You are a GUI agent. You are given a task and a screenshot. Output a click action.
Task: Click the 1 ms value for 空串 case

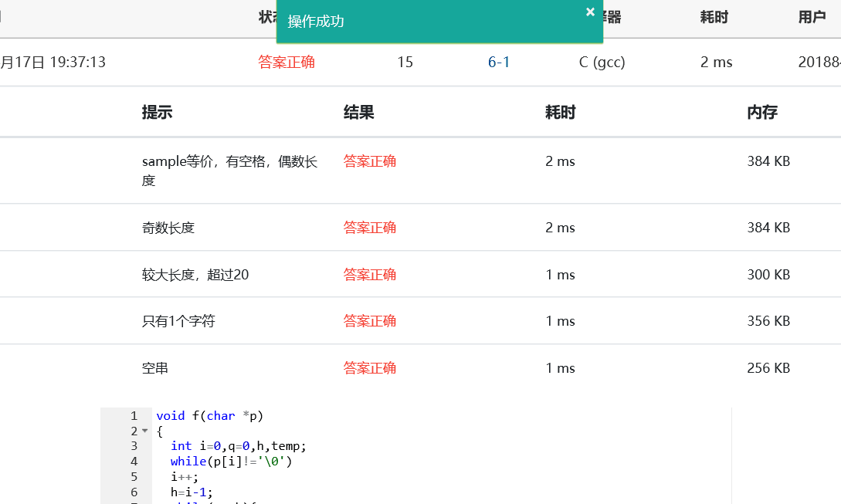560,368
